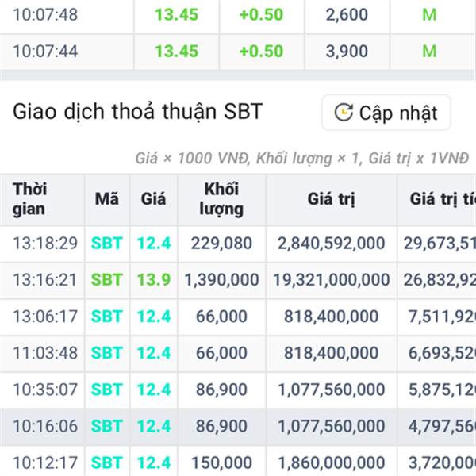Click volume 66,000 in 11:03:48 row

(x=221, y=353)
